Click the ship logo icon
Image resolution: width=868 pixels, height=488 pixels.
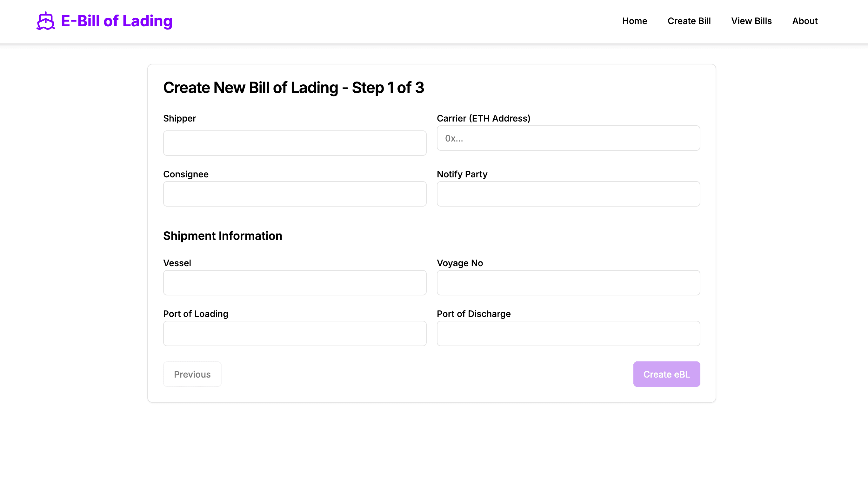[x=45, y=21]
